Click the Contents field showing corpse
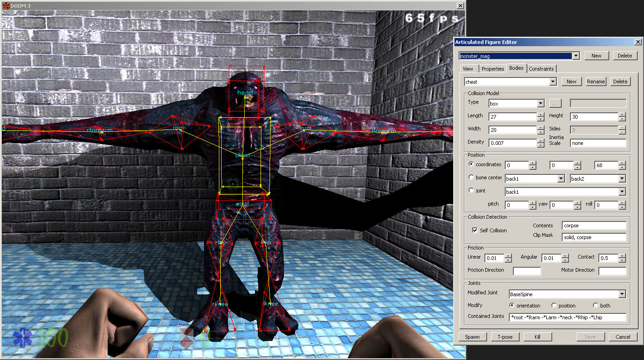This screenshot has height=360, width=644. pos(594,226)
